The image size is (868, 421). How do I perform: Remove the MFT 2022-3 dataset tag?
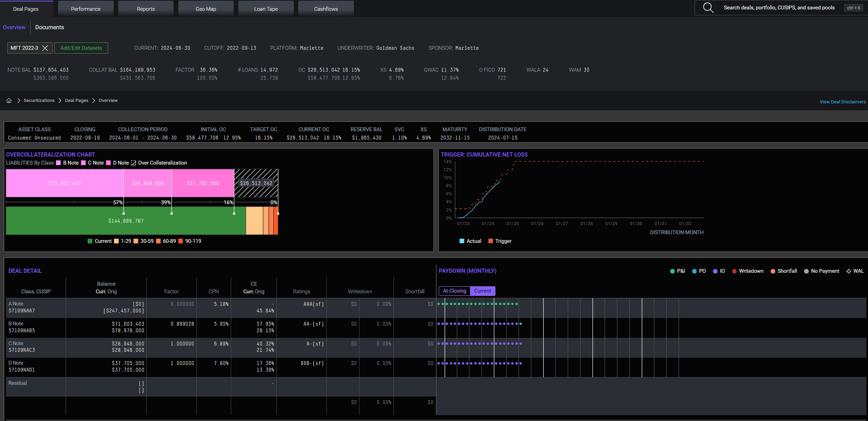pos(45,48)
